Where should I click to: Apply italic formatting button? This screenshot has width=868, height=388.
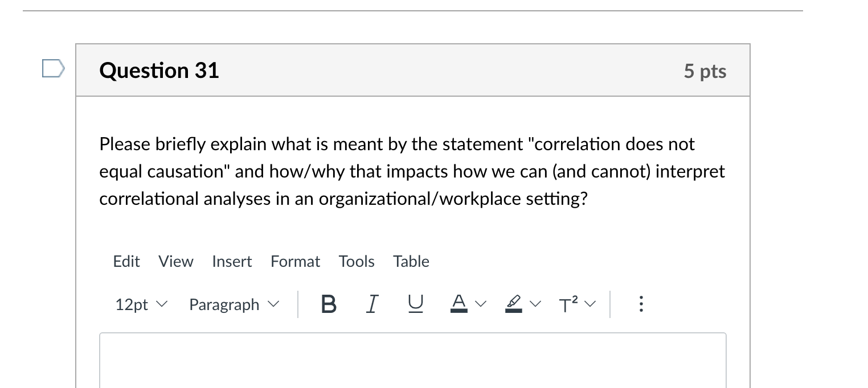(371, 305)
